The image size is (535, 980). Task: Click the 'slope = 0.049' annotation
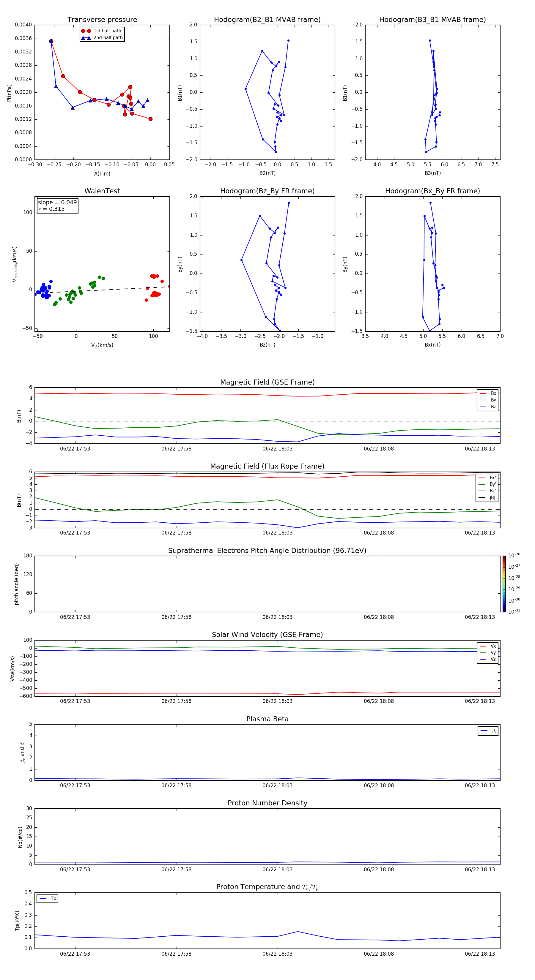point(57,203)
